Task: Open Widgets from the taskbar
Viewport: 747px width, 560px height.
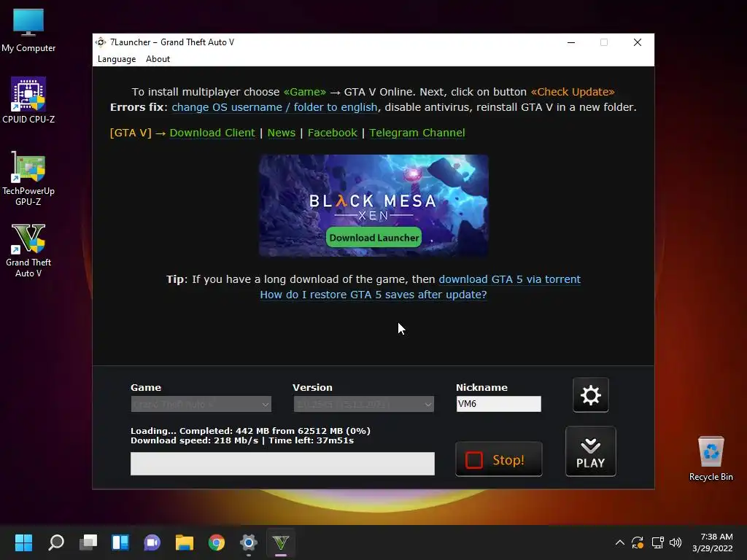Action: (x=120, y=542)
